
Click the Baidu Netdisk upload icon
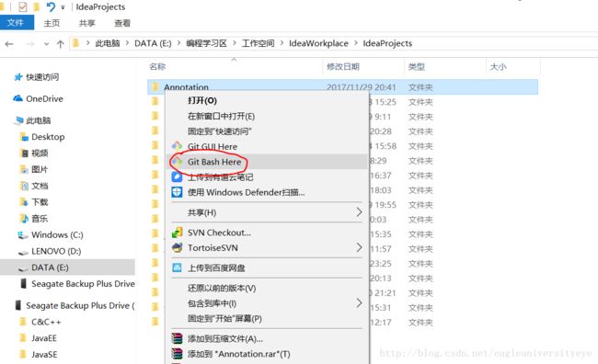tap(177, 267)
